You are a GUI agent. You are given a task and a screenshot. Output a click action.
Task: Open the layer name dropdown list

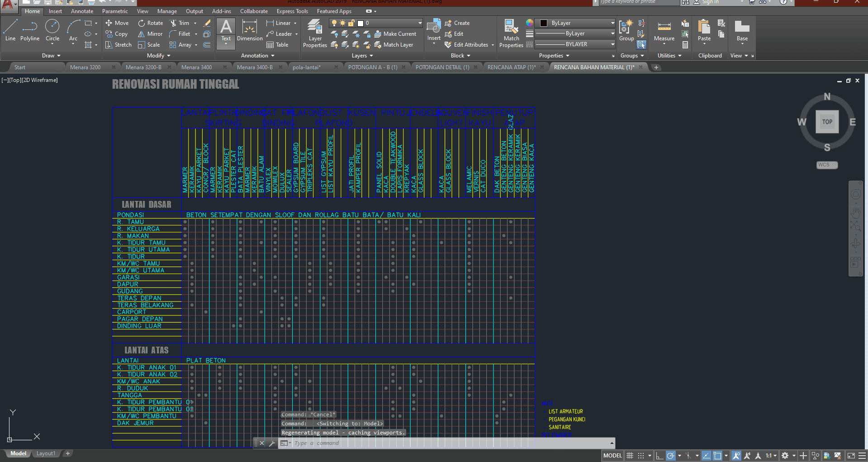pos(419,23)
